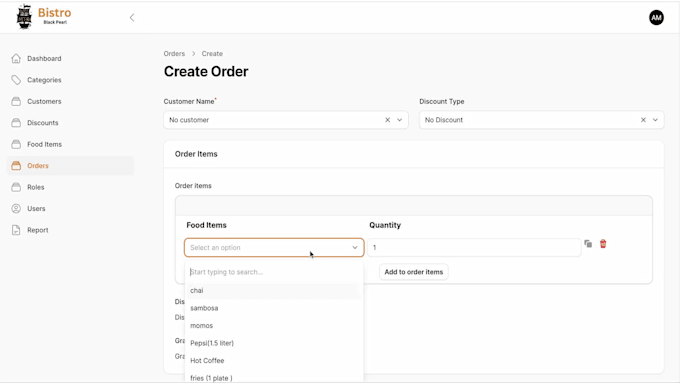
Task: Click the Add to order items button
Action: pos(414,272)
